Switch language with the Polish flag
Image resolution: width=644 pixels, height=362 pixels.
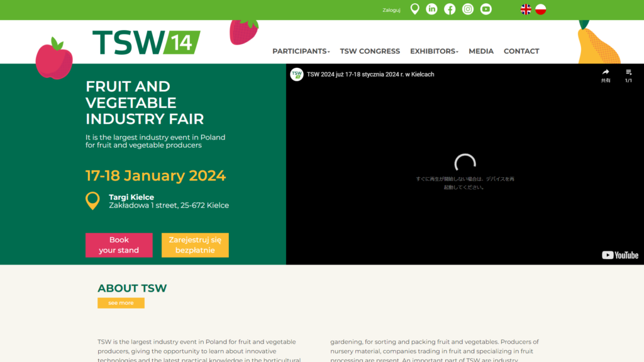pos(540,9)
